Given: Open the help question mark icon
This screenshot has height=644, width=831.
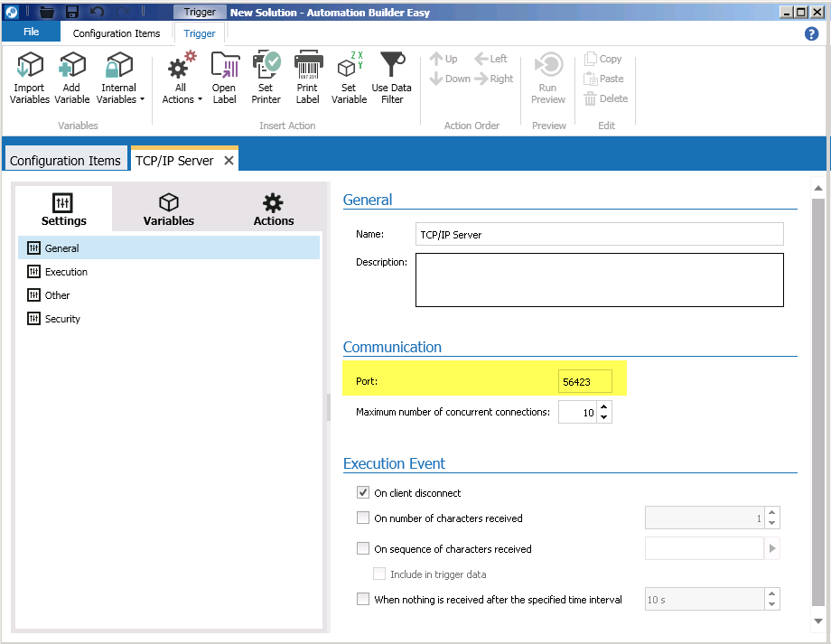Looking at the screenshot, I should pos(811,33).
